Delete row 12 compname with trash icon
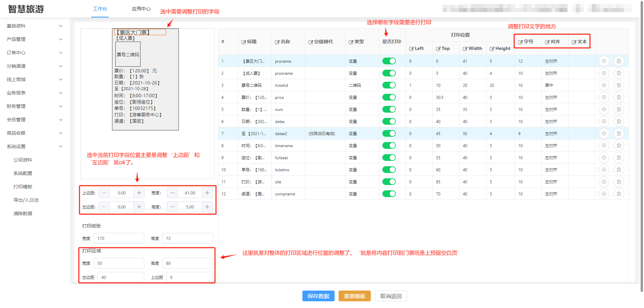The width and height of the screenshot is (644, 308). tap(619, 194)
